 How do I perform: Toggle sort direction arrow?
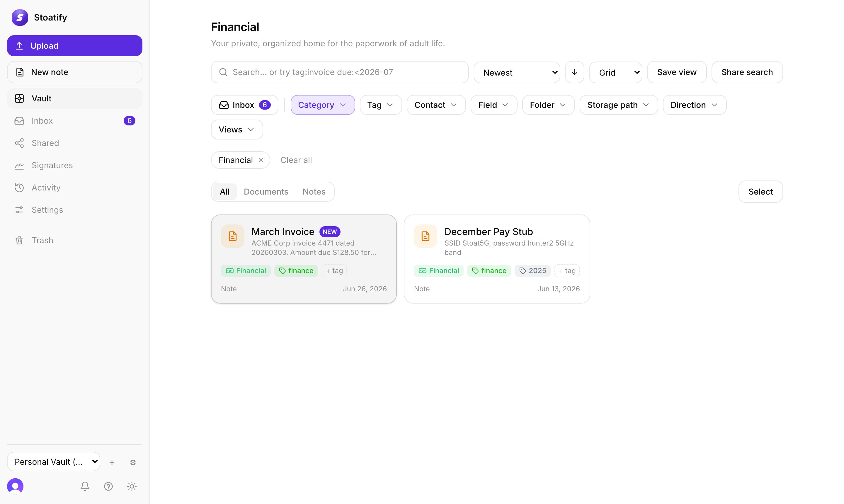pyautogui.click(x=574, y=72)
